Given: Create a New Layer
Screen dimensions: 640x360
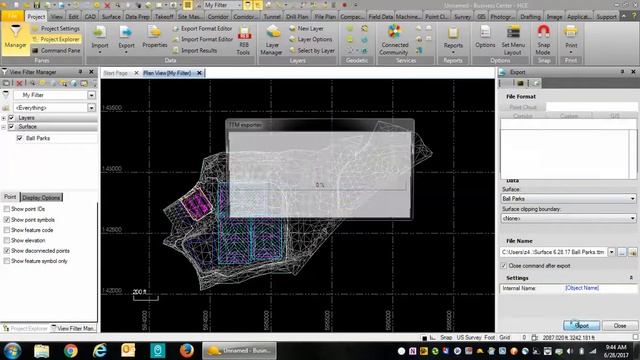Looking at the screenshot, I should [x=306, y=29].
